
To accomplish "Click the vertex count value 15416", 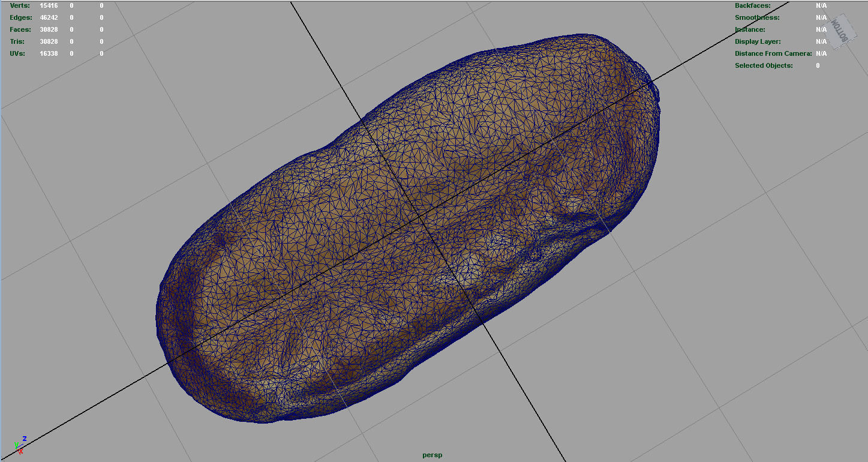I will point(49,5).
